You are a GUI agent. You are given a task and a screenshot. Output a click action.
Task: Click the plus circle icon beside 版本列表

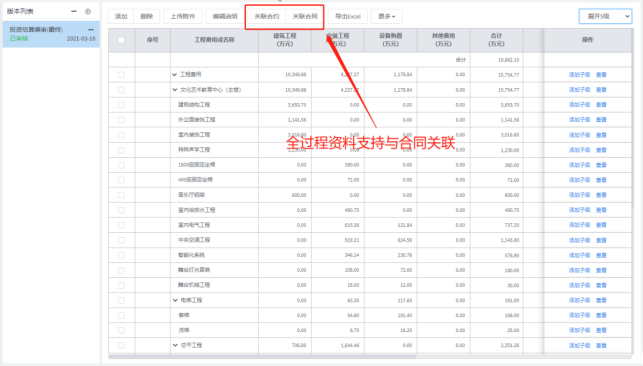(88, 11)
